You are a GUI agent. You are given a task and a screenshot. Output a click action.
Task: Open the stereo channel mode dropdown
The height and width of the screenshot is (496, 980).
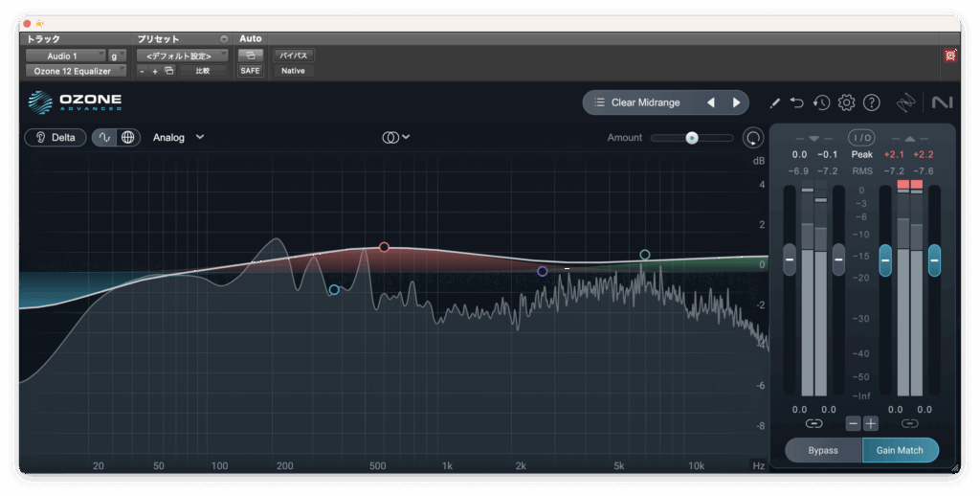tap(395, 137)
